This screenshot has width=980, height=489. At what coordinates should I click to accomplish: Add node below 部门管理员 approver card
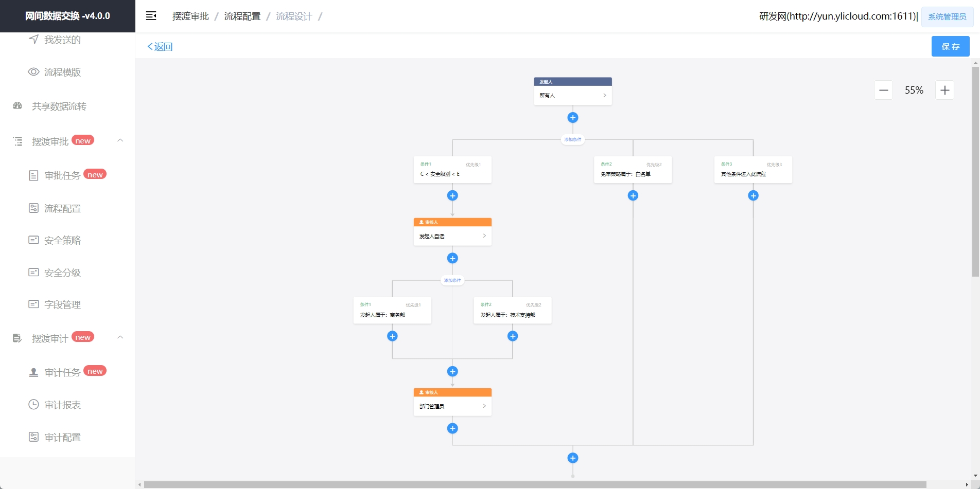452,428
